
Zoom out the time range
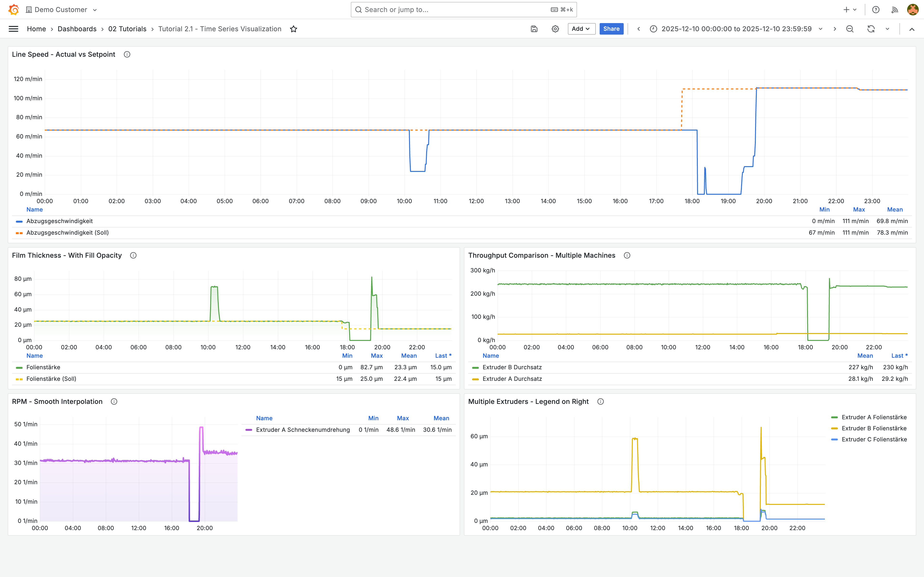tap(850, 29)
